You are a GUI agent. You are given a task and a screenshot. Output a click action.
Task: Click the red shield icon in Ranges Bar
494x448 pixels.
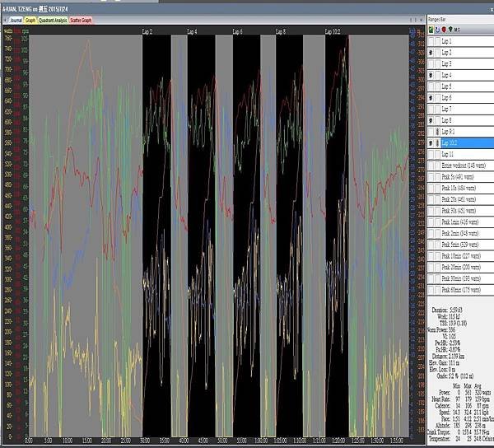(444, 30)
